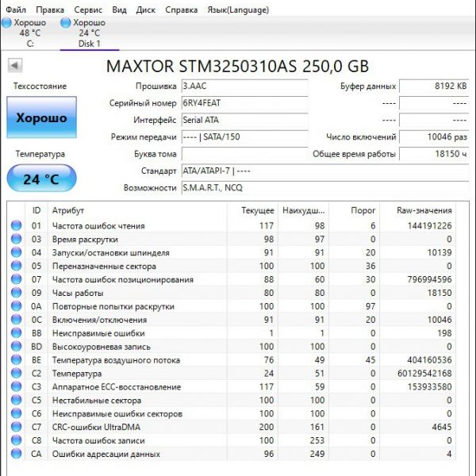Click the empty Буква тома field
The height and width of the screenshot is (476, 476).
(x=244, y=154)
